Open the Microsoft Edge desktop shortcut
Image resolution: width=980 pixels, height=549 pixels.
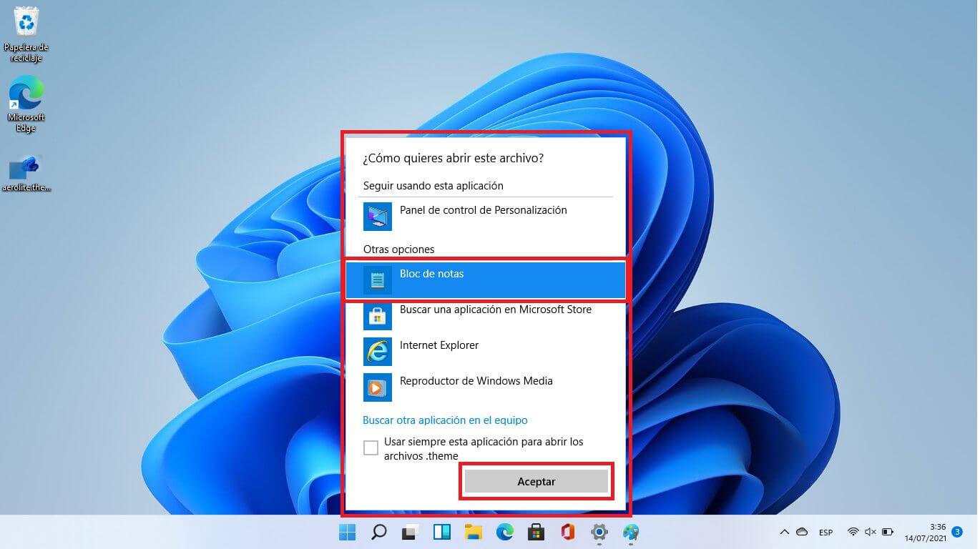click(x=26, y=104)
